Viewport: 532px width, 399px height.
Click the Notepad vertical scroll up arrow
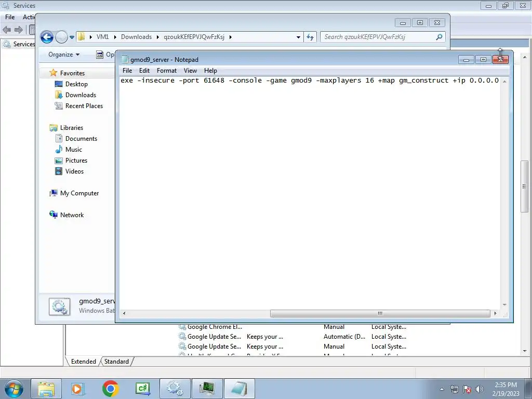point(504,81)
